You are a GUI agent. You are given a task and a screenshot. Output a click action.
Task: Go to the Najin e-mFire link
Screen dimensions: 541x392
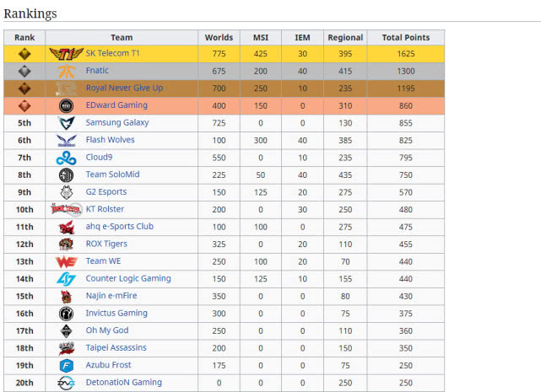pyautogui.click(x=111, y=296)
